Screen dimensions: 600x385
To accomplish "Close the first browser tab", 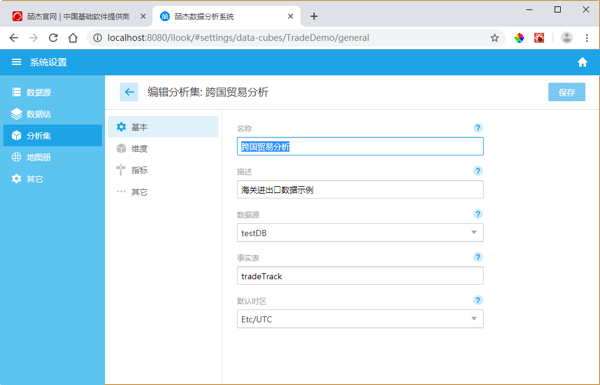I will click(x=143, y=16).
